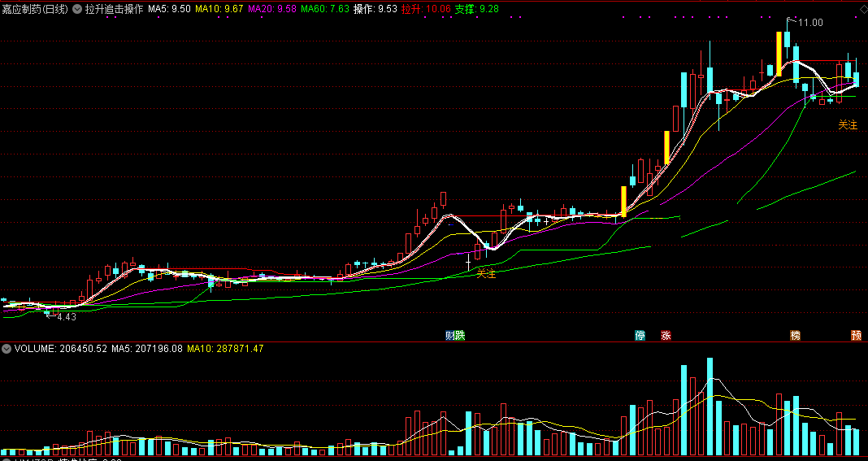The height and width of the screenshot is (461, 868).
Task: Click the 关注 signal under the white candle
Action: click(487, 273)
